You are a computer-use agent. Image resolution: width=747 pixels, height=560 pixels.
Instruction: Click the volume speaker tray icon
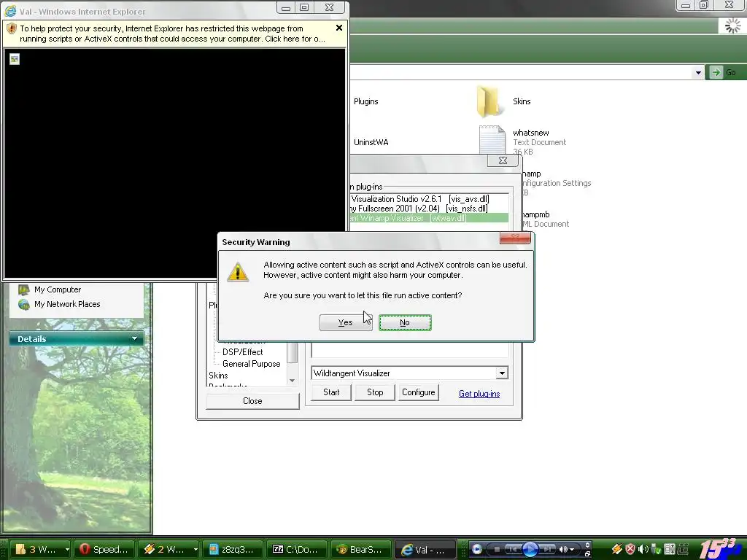[x=643, y=550]
